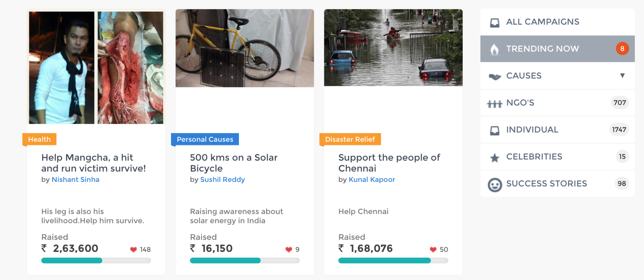Open the Success Stories menu item

546,184
